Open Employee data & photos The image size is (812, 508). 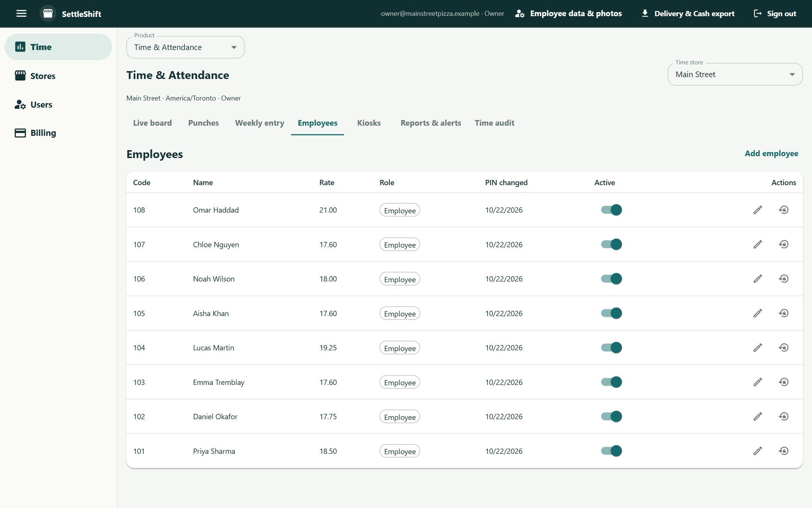coord(568,14)
